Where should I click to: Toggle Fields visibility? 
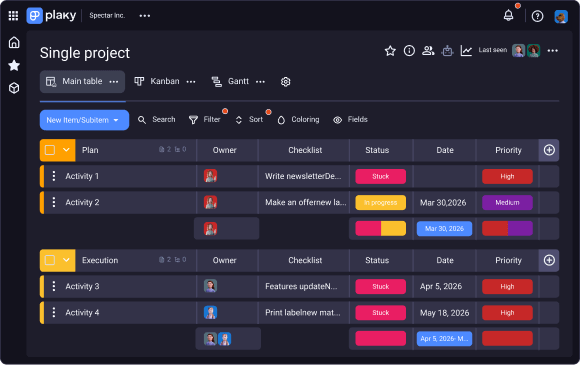[x=350, y=119]
